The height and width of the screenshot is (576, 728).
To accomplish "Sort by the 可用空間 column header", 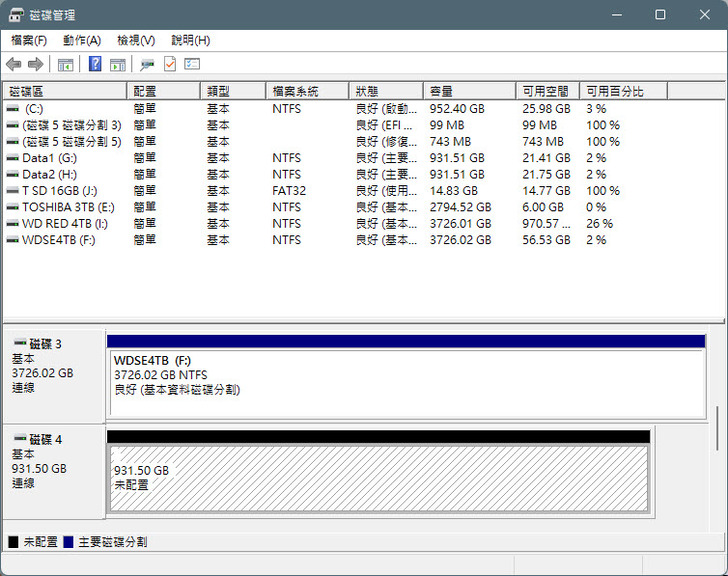I will coord(547,91).
